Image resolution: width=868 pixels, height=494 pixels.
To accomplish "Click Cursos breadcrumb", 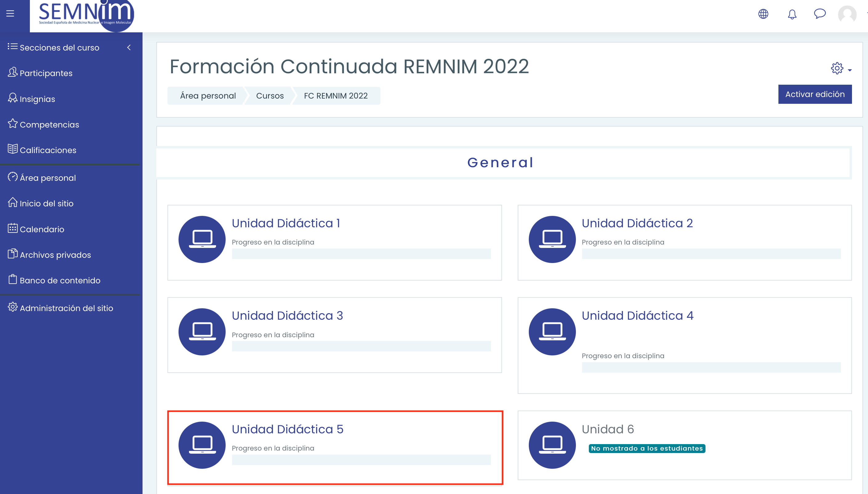I will 270,96.
